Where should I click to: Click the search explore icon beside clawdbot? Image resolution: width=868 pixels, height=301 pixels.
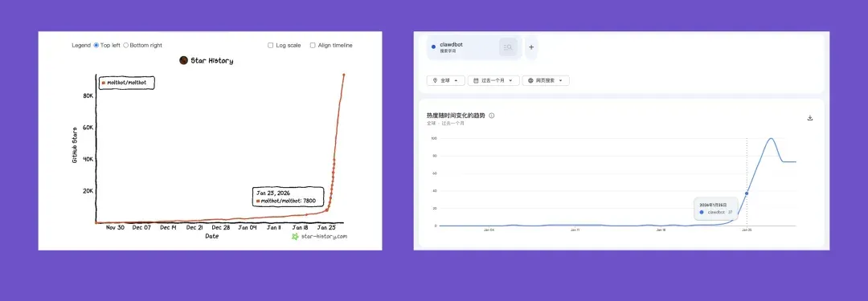508,47
